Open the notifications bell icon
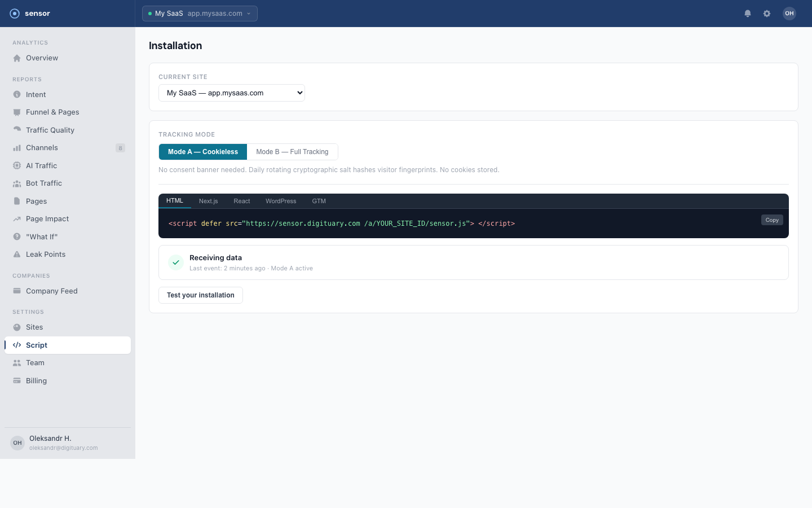Image resolution: width=812 pixels, height=508 pixels. tap(748, 14)
